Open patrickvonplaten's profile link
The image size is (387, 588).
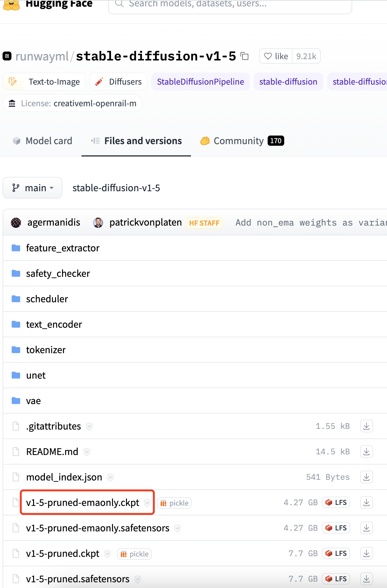[x=145, y=222]
